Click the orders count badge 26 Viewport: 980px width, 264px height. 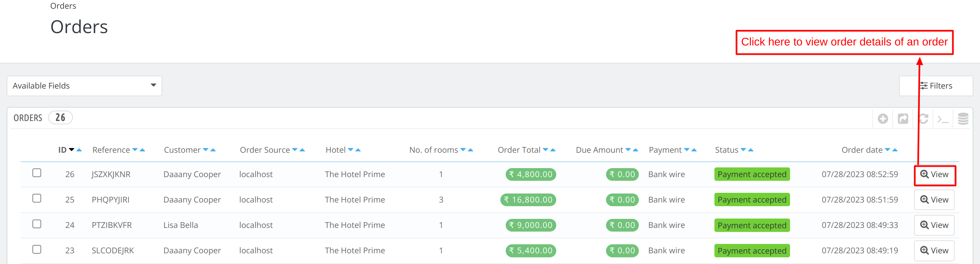tap(61, 118)
